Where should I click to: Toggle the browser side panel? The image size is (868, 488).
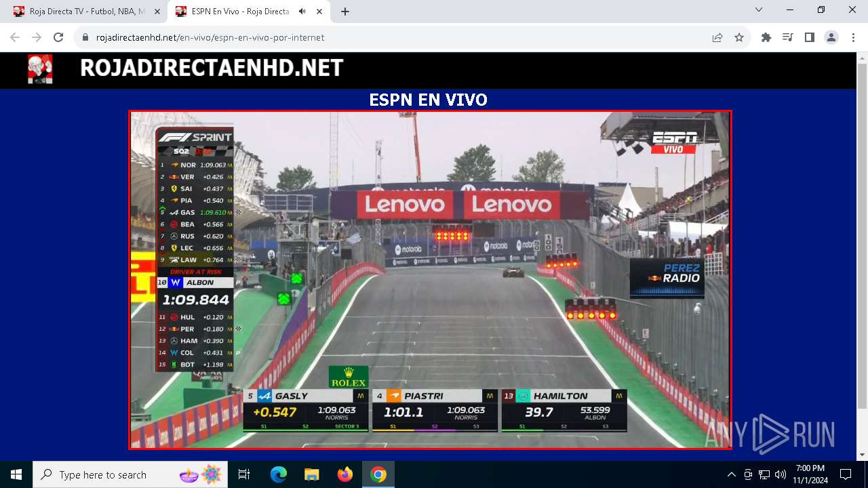coord(810,37)
